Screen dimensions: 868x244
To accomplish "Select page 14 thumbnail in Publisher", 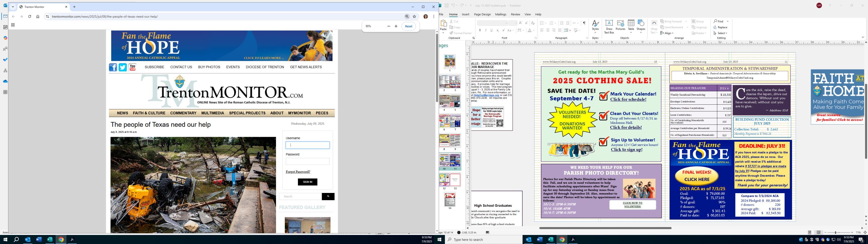I will click(450, 200).
